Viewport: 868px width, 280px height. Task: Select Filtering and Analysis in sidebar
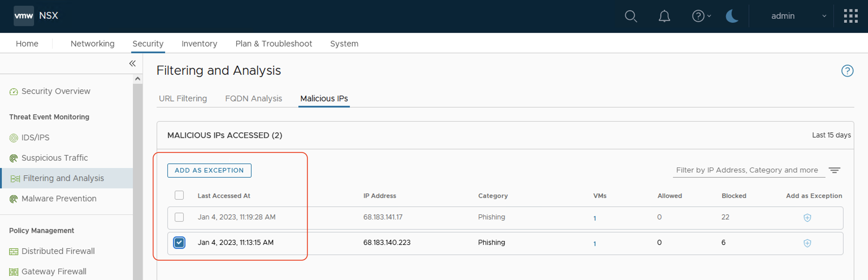(x=63, y=178)
